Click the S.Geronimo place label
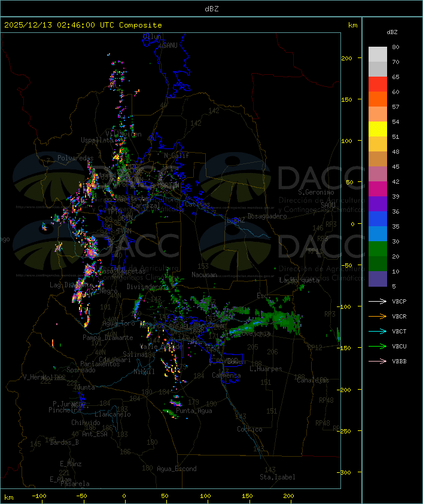The image size is (423, 504). (316, 192)
